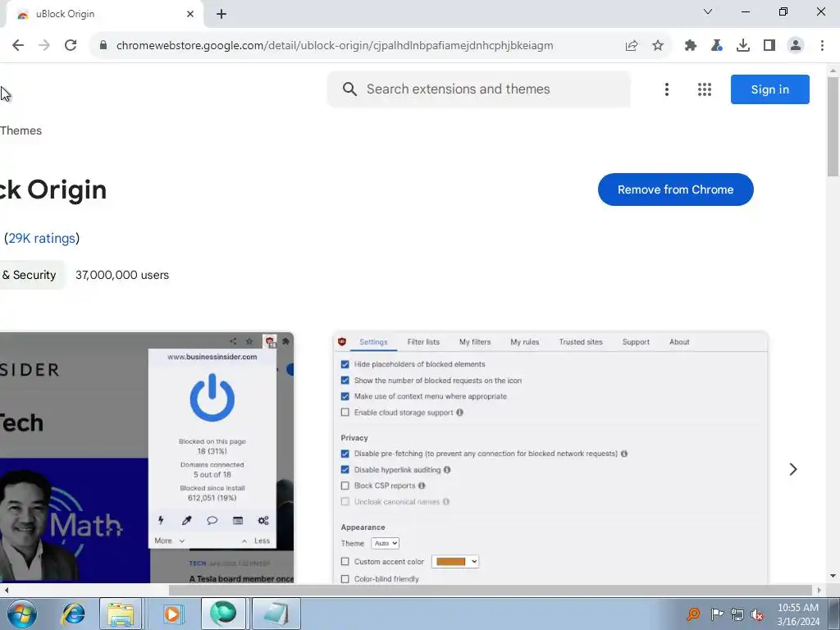This screenshot has height=630, width=840.
Task: Open Web Store more options menu
Action: [666, 89]
